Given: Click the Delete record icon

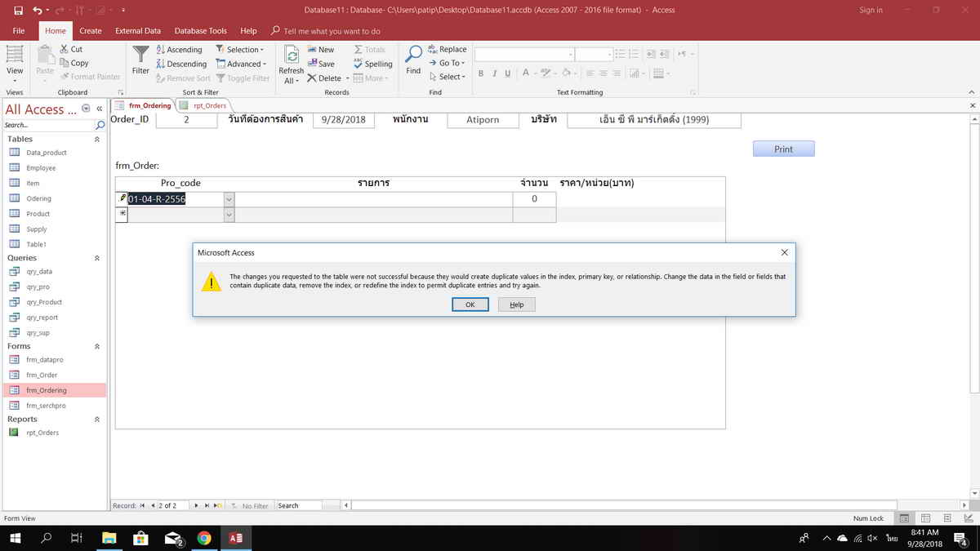Looking at the screenshot, I should pyautogui.click(x=313, y=78).
